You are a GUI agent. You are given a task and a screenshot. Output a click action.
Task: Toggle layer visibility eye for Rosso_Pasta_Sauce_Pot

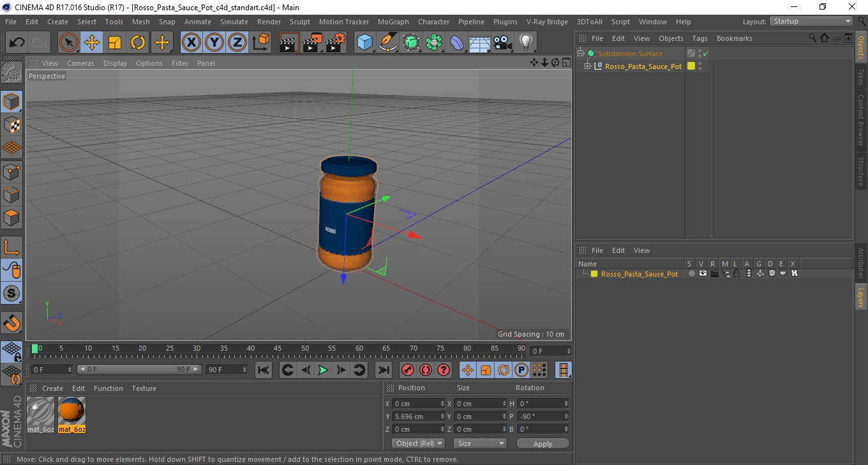(x=703, y=273)
